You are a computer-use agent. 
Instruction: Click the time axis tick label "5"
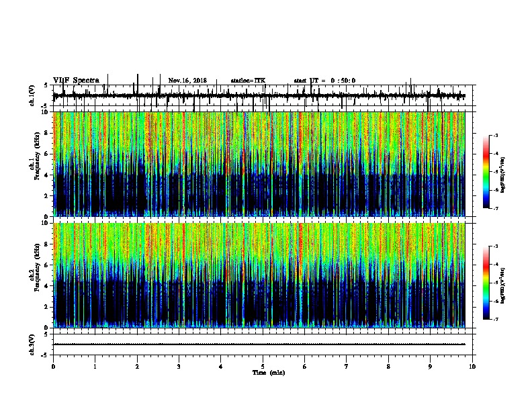tap(263, 367)
